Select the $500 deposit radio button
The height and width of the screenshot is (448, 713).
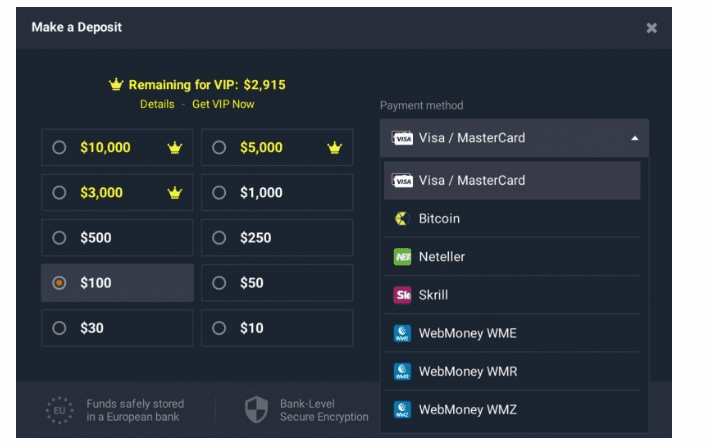click(59, 238)
